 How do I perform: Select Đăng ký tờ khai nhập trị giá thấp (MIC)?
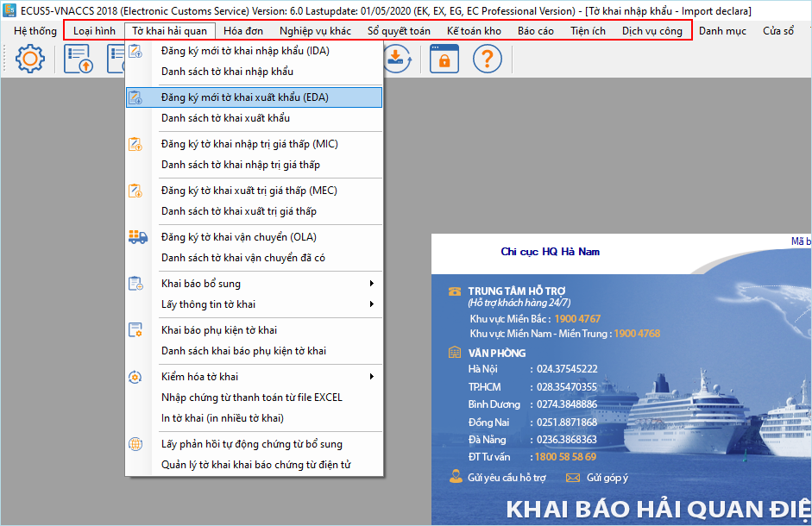coord(254,144)
